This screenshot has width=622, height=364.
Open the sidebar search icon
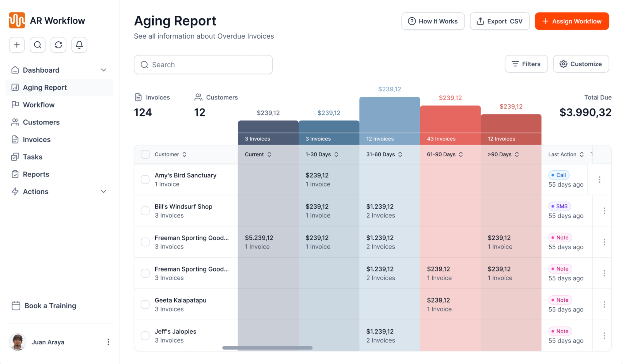[x=38, y=45]
